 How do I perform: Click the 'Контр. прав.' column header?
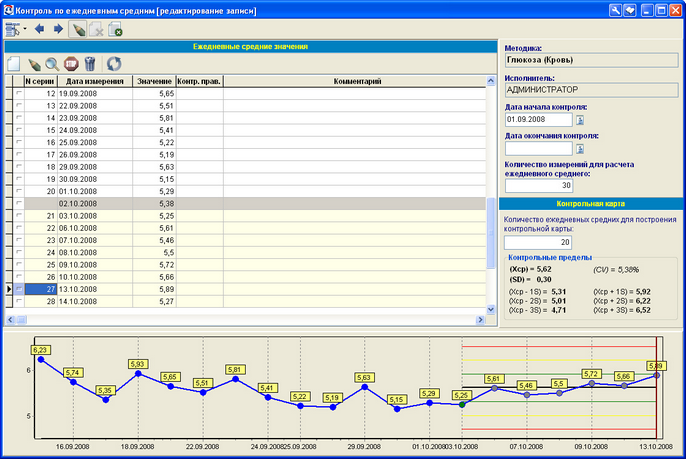(200, 81)
